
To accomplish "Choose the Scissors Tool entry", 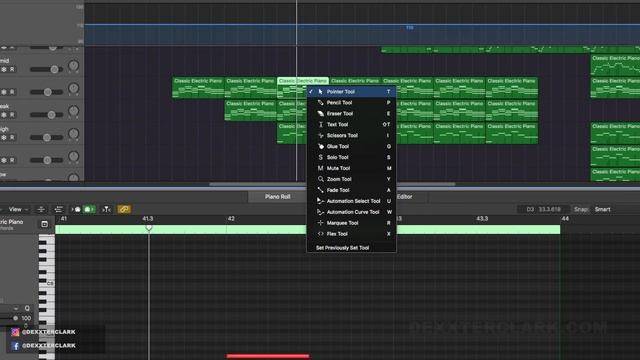I will click(x=351, y=136).
